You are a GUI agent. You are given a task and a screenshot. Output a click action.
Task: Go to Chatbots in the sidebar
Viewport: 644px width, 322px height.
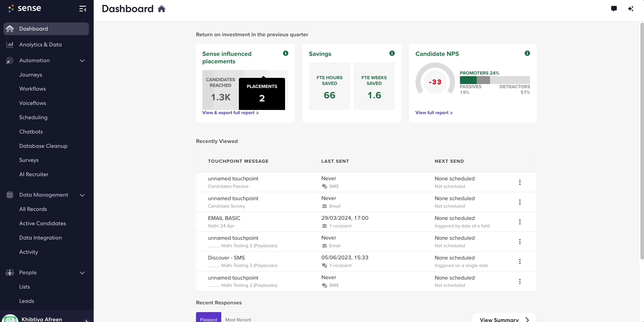point(31,132)
